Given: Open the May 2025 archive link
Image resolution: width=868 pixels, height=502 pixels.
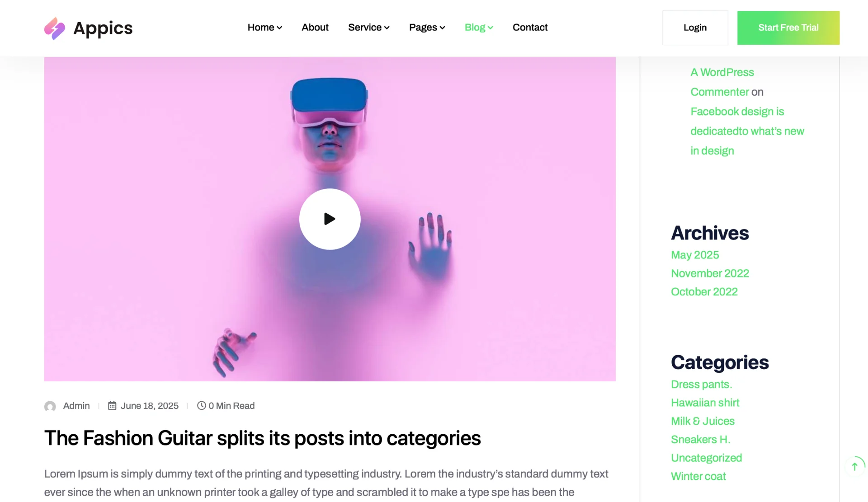Looking at the screenshot, I should [694, 255].
